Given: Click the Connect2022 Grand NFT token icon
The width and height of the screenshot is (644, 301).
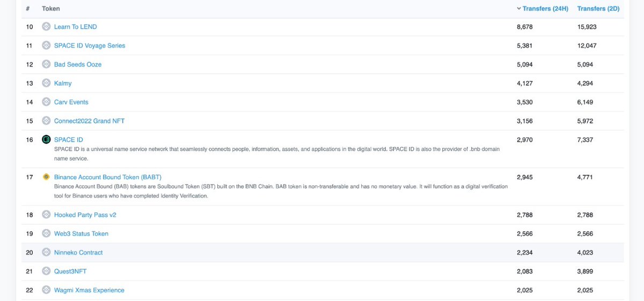Looking at the screenshot, I should [46, 121].
